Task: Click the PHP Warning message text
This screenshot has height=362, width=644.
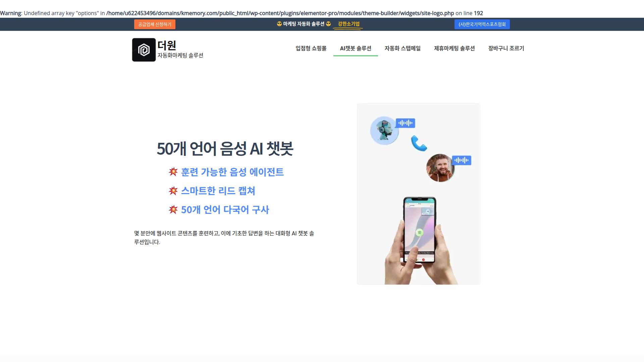Action: 241,13
